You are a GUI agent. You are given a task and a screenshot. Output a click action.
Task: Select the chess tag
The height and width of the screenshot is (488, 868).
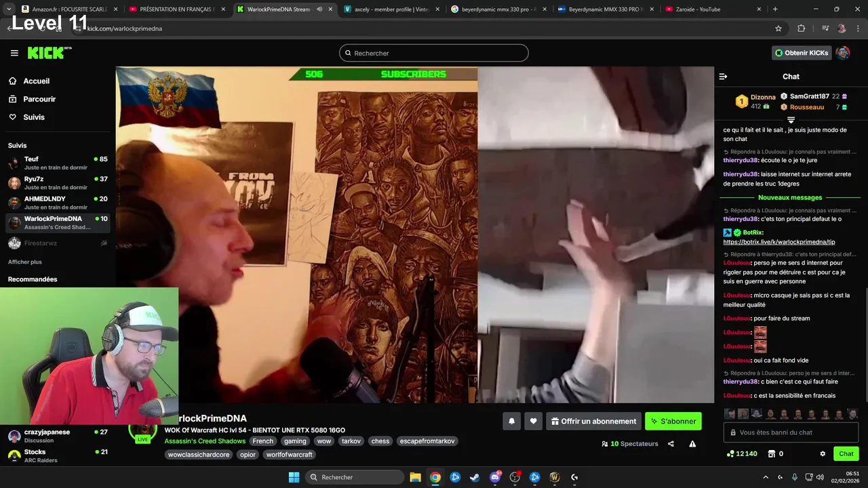coord(380,441)
